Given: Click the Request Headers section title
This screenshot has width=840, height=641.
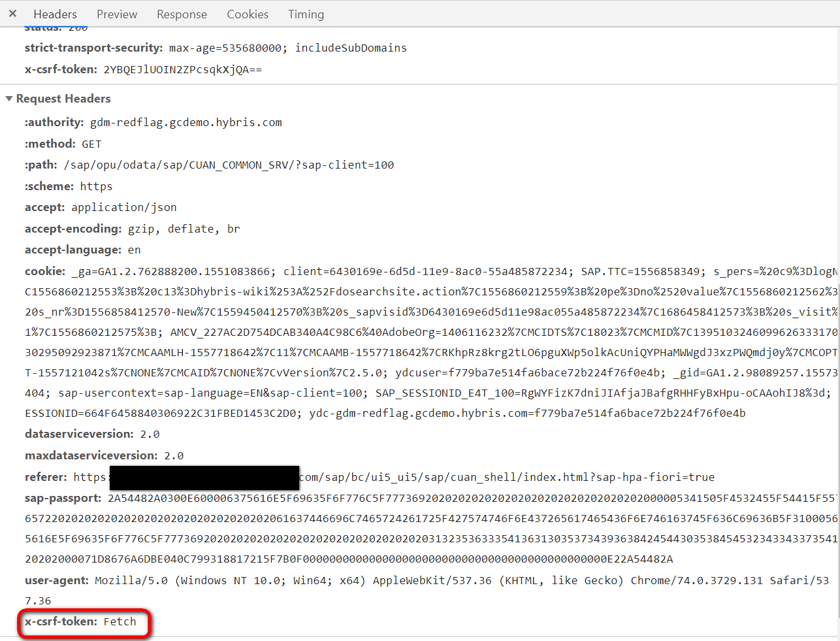Looking at the screenshot, I should (63, 99).
